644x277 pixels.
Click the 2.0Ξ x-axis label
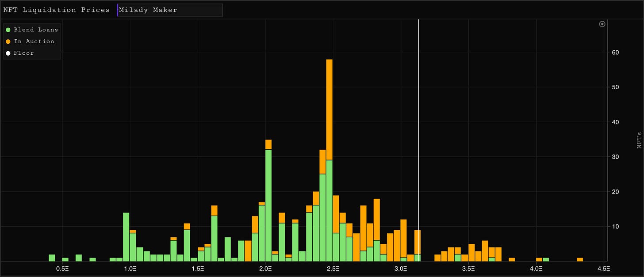(265, 269)
